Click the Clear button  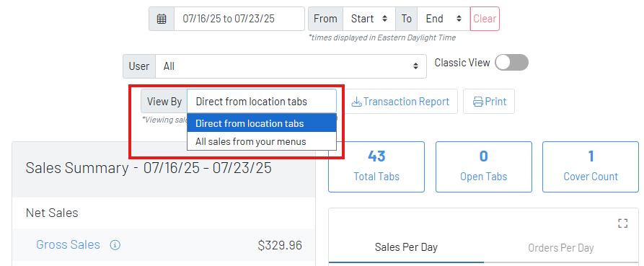tap(485, 19)
